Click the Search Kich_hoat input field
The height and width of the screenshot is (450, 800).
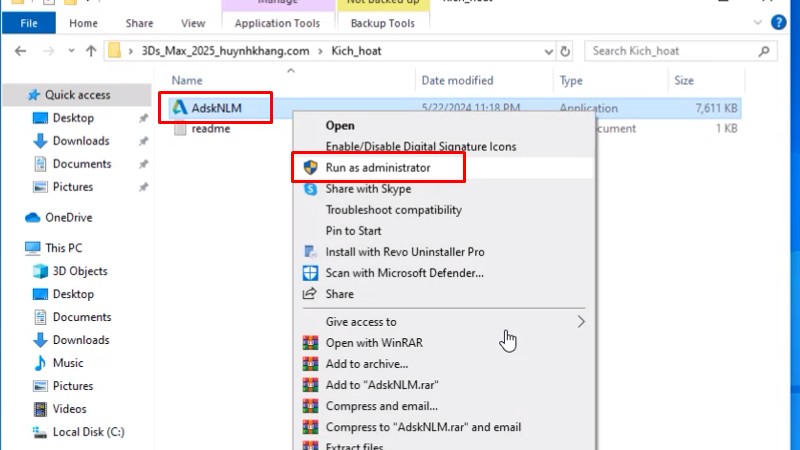point(675,51)
